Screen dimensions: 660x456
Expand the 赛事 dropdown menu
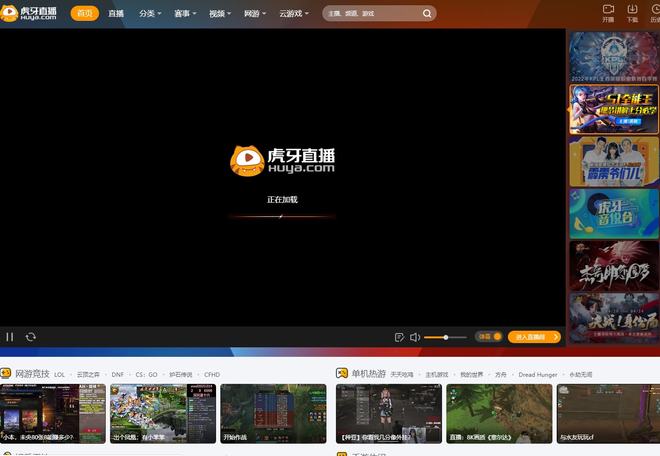tap(185, 13)
